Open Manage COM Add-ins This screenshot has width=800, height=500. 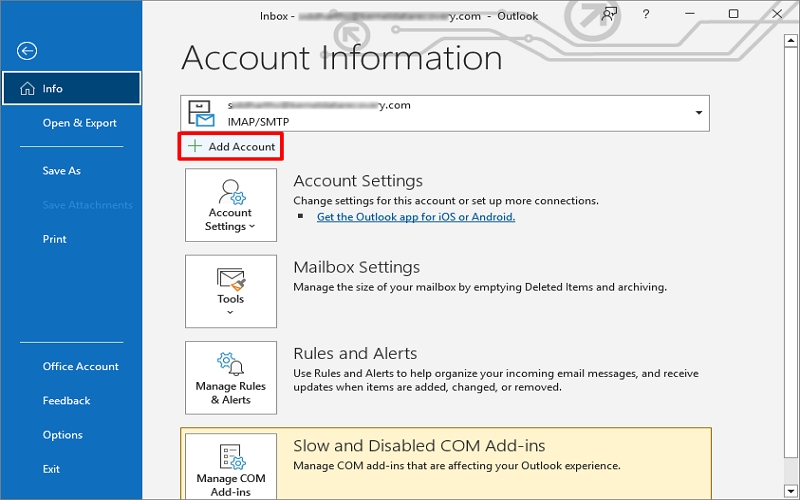point(231,466)
